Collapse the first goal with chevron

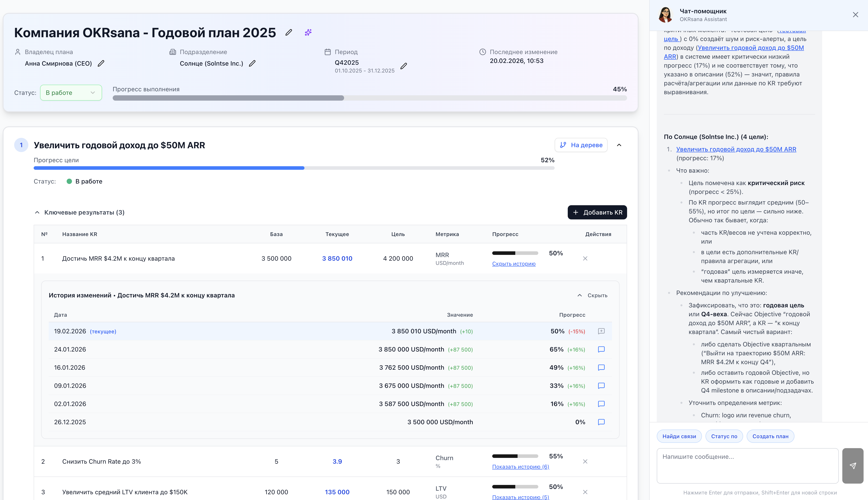[x=619, y=145]
